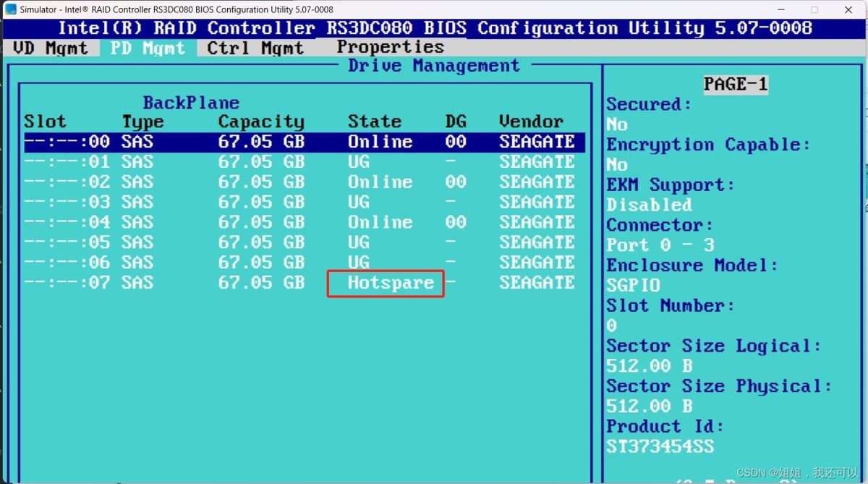The height and width of the screenshot is (484, 868).
Task: Click the DG column header
Action: pyautogui.click(x=456, y=122)
